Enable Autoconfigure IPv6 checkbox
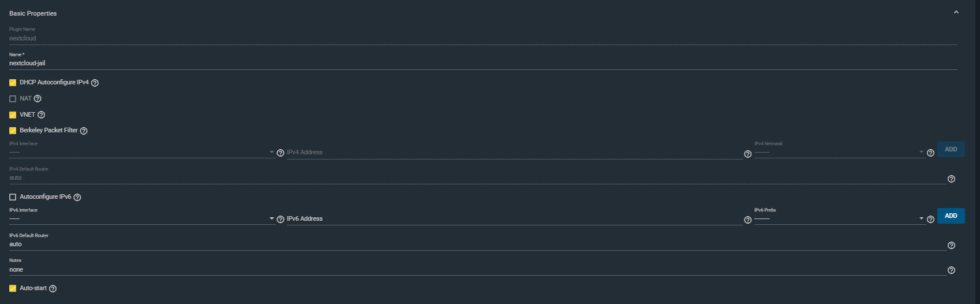980x304 pixels. [x=13, y=197]
